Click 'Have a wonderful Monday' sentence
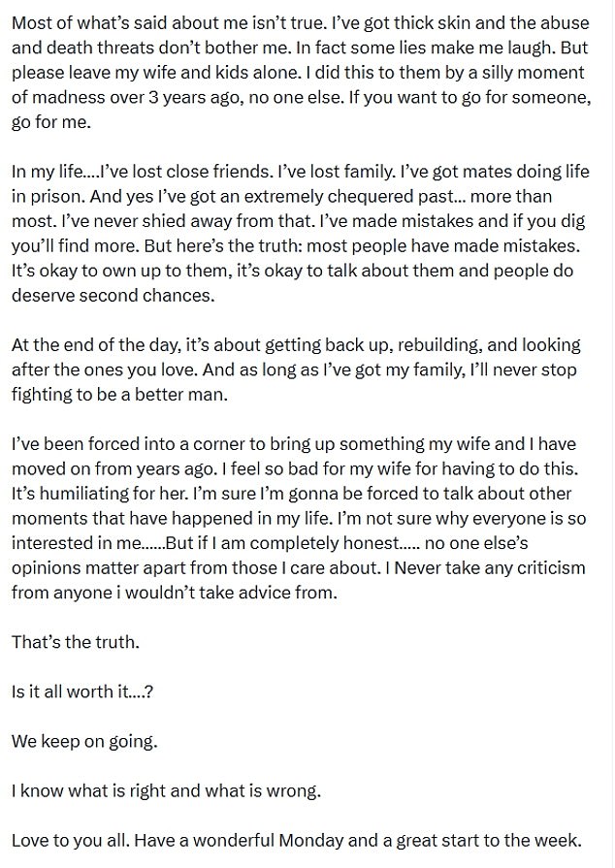Viewport: 615px width, 868px height. tap(358, 840)
